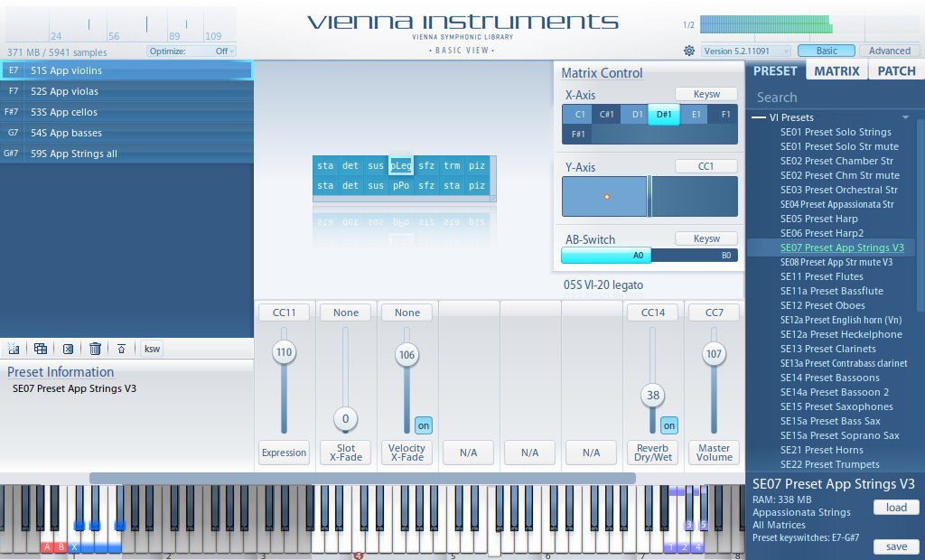Save the current preset
925x560 pixels.
[x=896, y=546]
